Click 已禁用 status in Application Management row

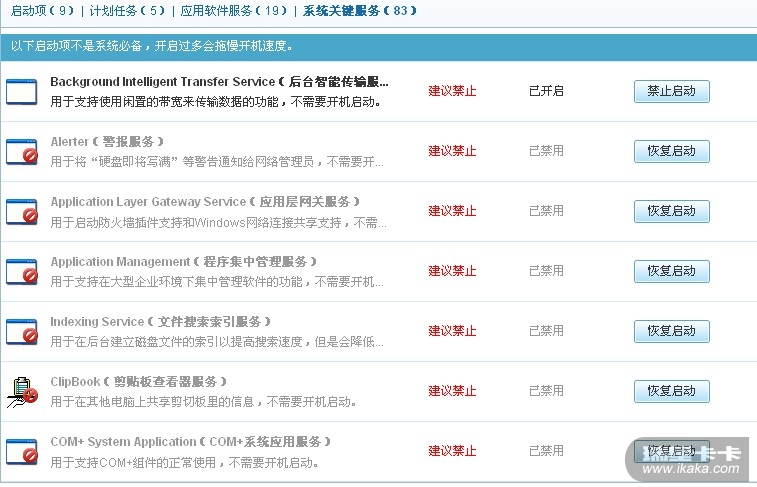coord(546,271)
